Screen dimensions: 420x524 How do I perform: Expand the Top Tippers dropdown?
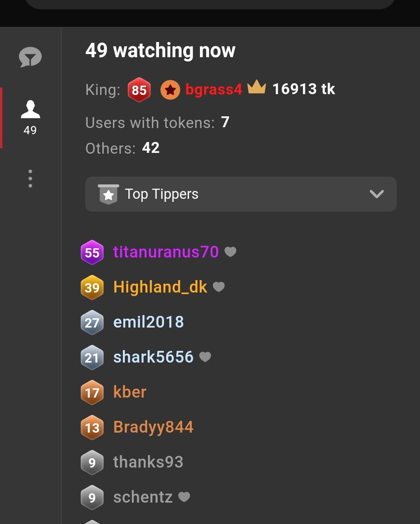pos(240,194)
